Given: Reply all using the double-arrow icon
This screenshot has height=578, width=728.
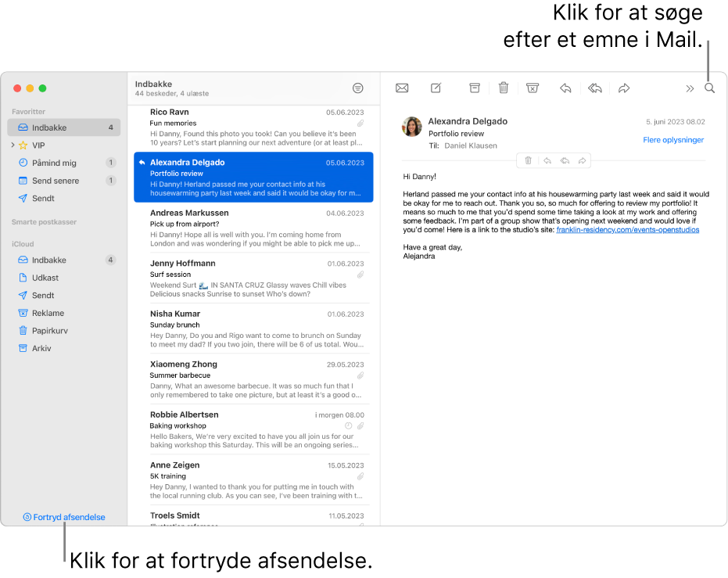Looking at the screenshot, I should click(594, 88).
